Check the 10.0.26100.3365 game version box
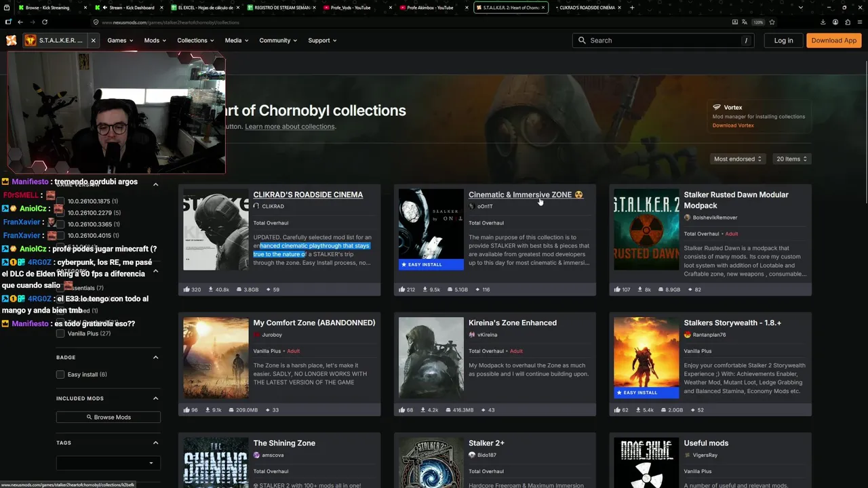The width and height of the screenshot is (868, 488). (60, 224)
